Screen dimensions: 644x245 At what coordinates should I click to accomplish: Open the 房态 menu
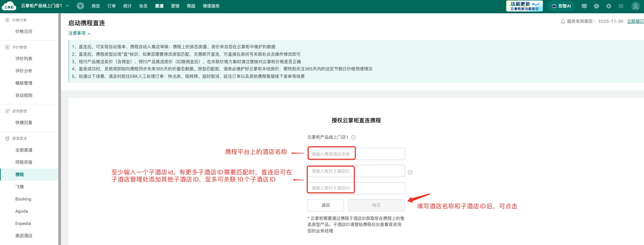(96, 6)
